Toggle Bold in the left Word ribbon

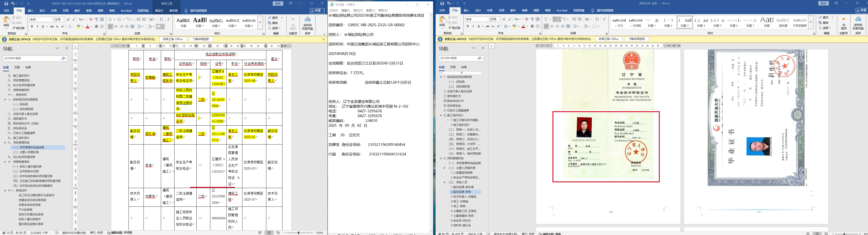(32, 27)
